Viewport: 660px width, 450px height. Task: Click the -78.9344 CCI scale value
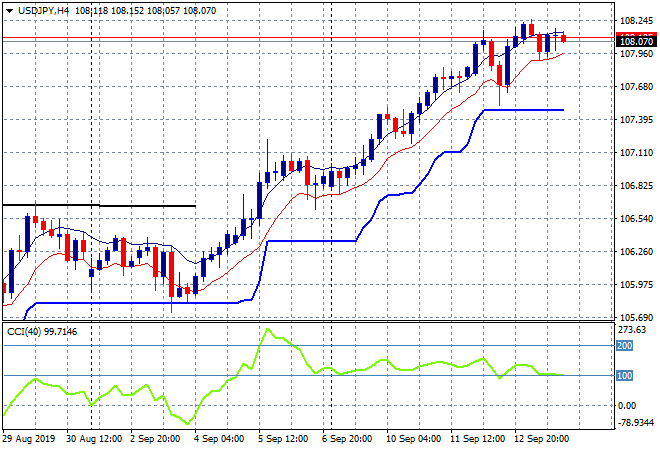click(x=636, y=422)
